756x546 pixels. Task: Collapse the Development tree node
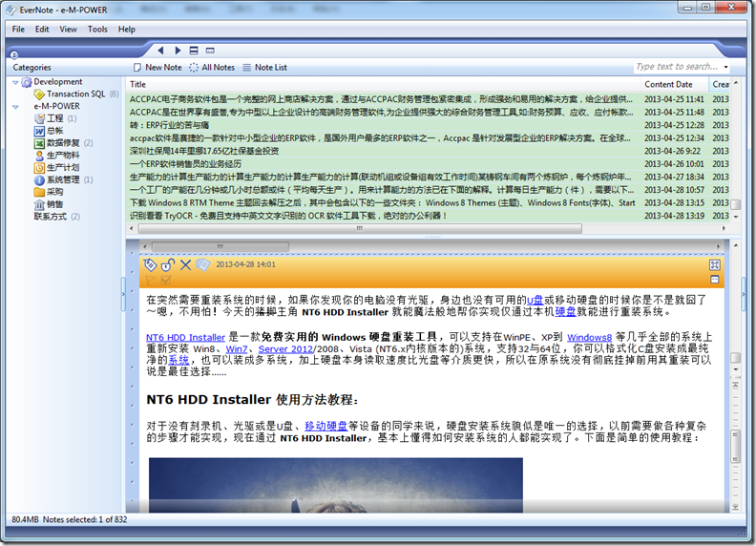(15, 82)
